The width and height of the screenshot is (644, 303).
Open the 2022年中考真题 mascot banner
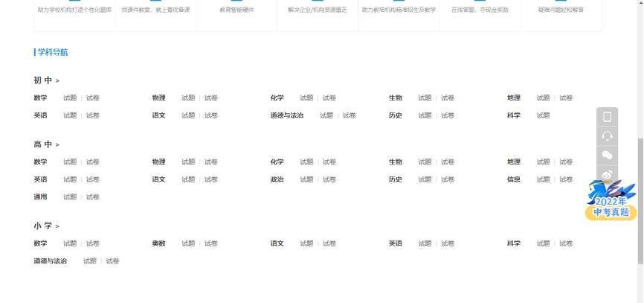[611, 200]
